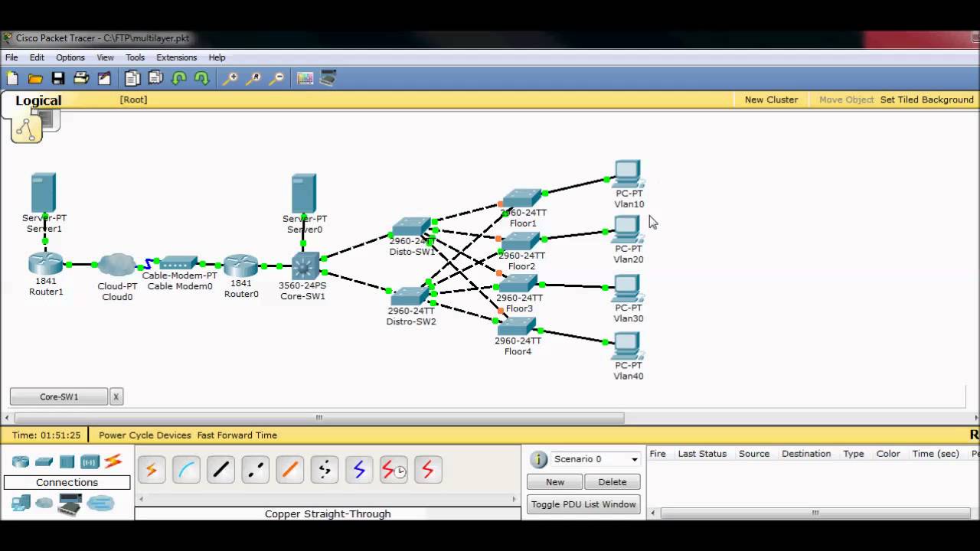
Task: Click the Open file folder icon
Action: point(35,78)
